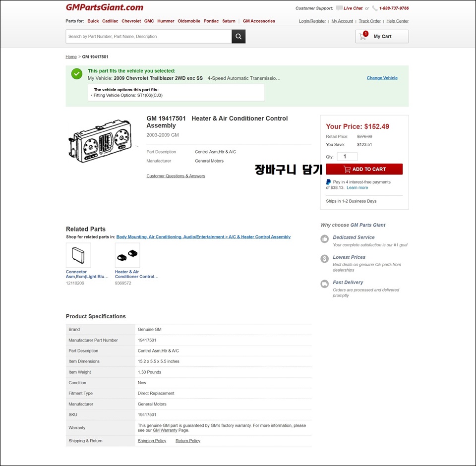Open the Buick parts menu
The image size is (476, 466).
click(93, 21)
